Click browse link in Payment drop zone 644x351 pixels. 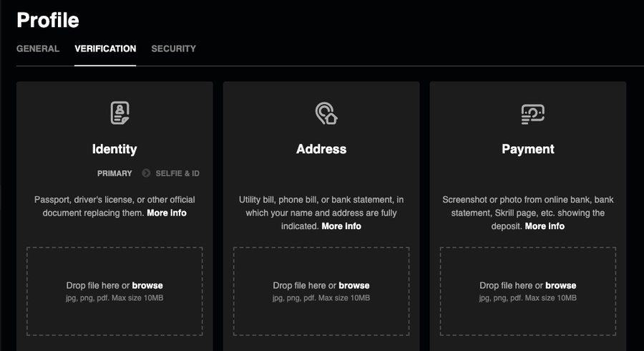pyautogui.click(x=560, y=285)
